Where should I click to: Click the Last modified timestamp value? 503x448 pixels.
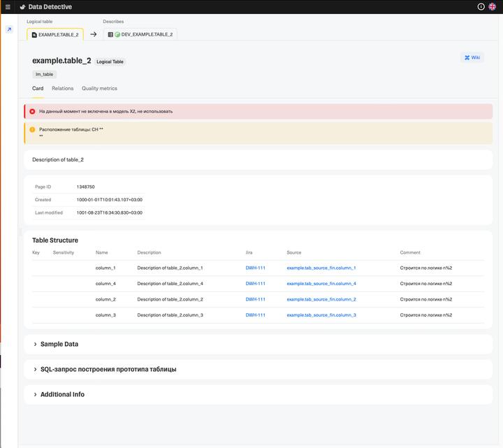(x=110, y=212)
